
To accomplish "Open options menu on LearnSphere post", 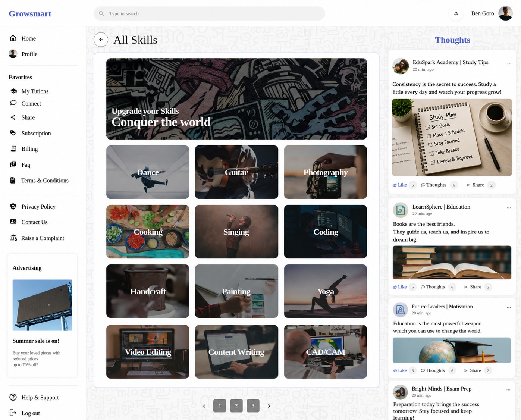I will pyautogui.click(x=509, y=207).
